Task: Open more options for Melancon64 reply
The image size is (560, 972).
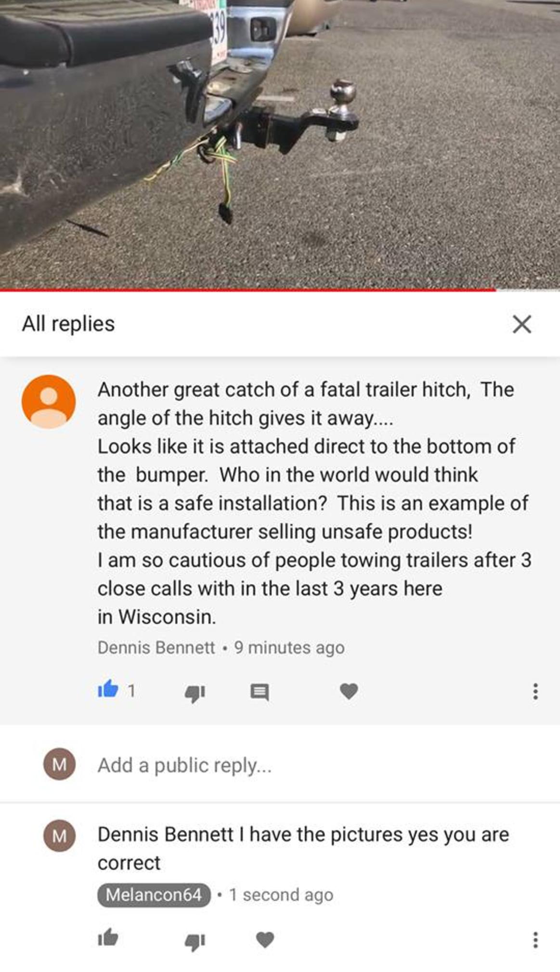Action: [535, 940]
